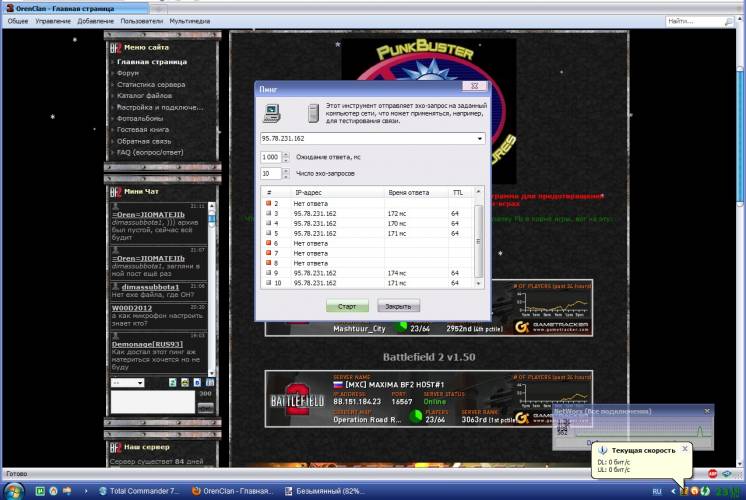Open Форум link in site menu
Screen dimensions: 746x500
128,73
